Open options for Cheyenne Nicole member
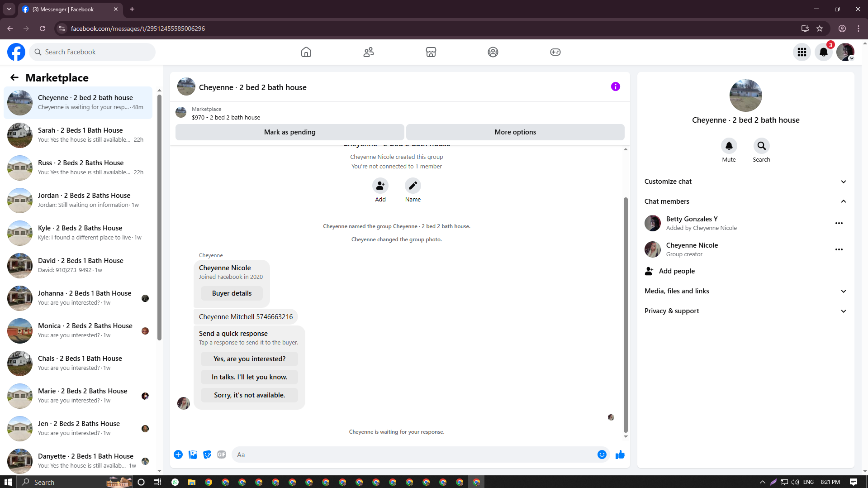The image size is (868, 488). [839, 249]
